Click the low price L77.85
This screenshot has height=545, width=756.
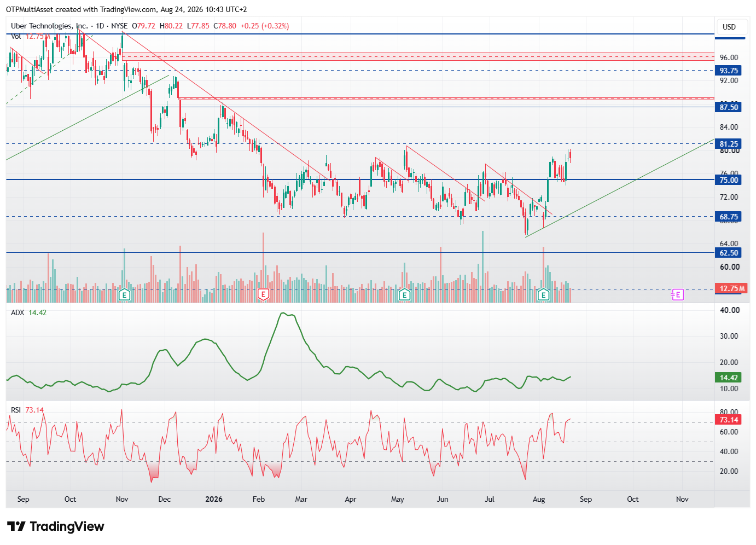198,26
